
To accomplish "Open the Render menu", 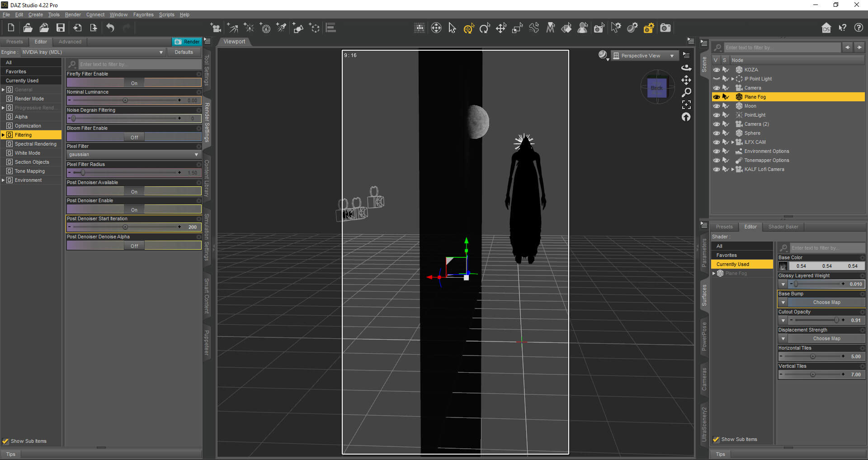I will tap(73, 14).
